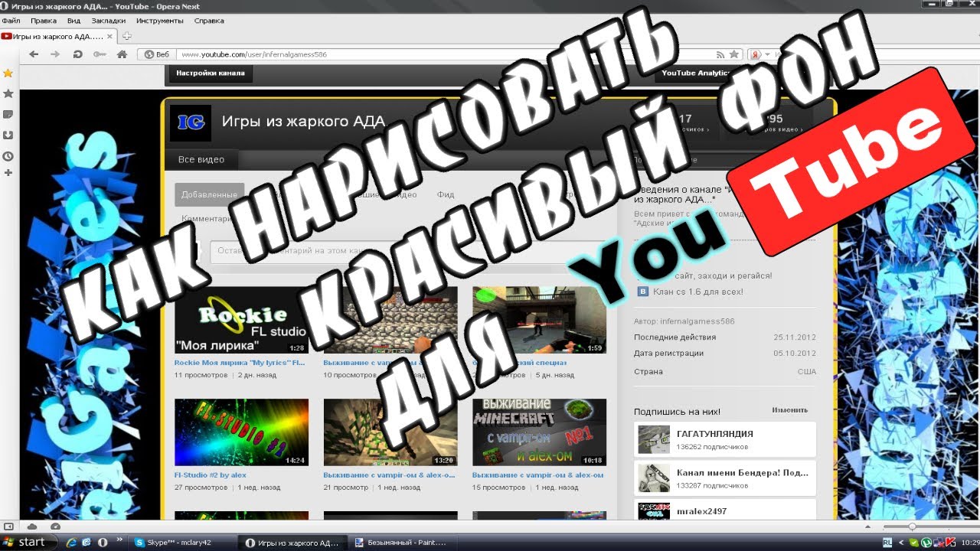This screenshot has width=980, height=551.
Task: Click the Веб site badge in the address bar
Action: coord(156,54)
